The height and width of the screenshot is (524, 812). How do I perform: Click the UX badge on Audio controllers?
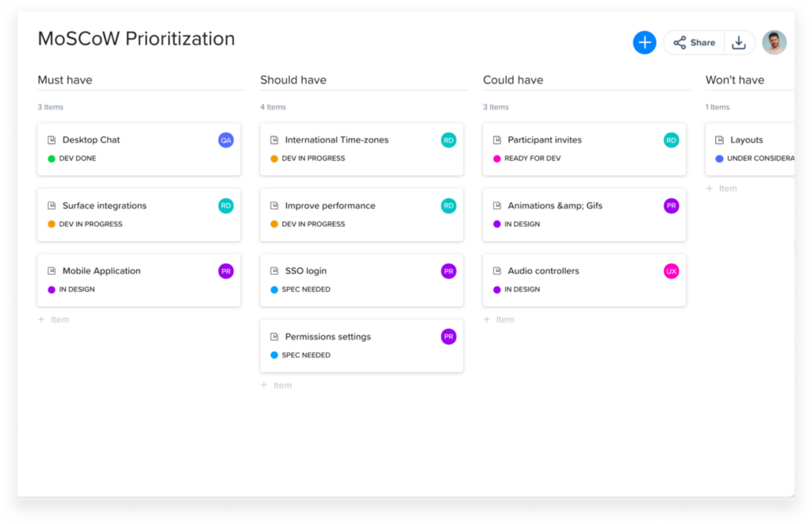pyautogui.click(x=671, y=271)
